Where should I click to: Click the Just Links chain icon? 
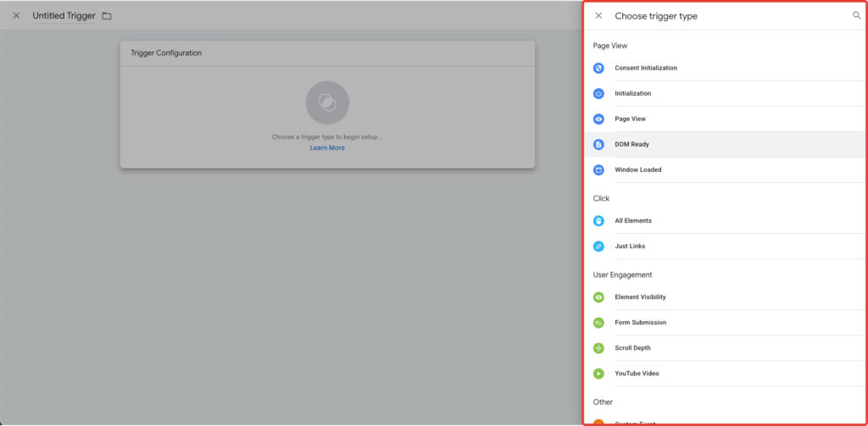[598, 246]
